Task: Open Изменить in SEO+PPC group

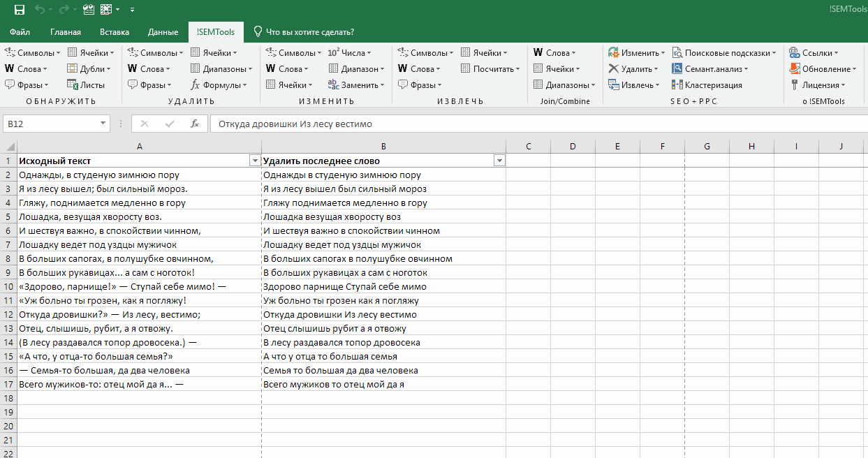Action: 637,52
